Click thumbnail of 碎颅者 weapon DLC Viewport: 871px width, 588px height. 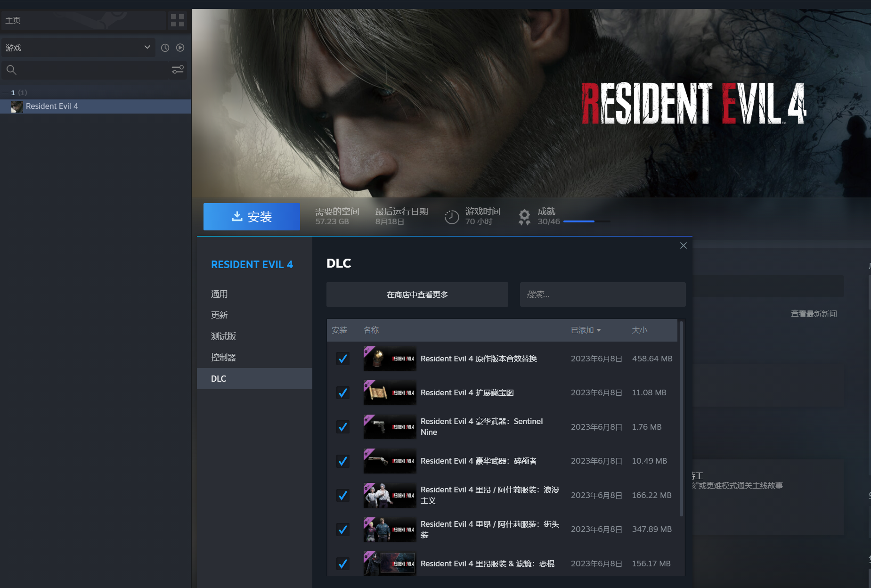pos(390,461)
